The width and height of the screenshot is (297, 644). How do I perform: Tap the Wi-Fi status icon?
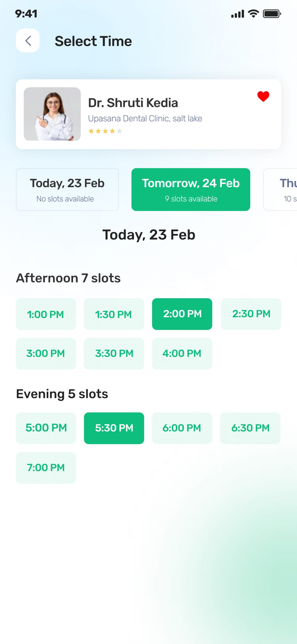point(253,14)
